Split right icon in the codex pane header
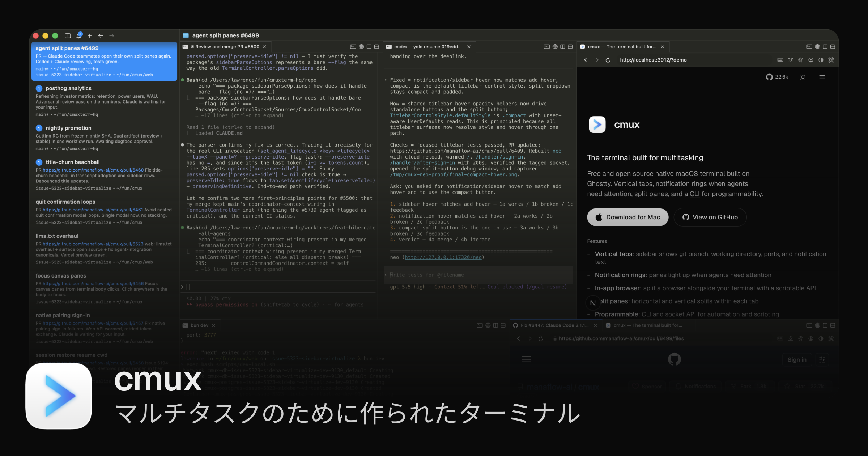This screenshot has height=456, width=868. (x=562, y=47)
